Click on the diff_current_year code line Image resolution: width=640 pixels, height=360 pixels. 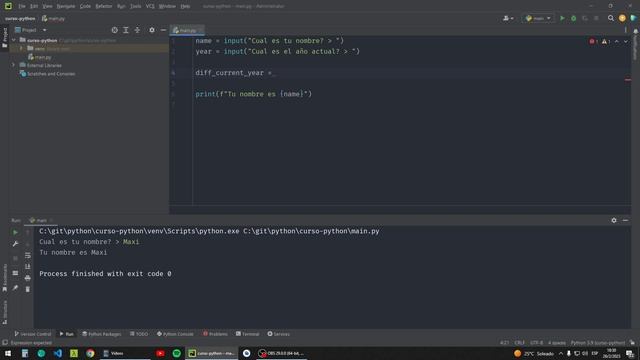pyautogui.click(x=235, y=73)
